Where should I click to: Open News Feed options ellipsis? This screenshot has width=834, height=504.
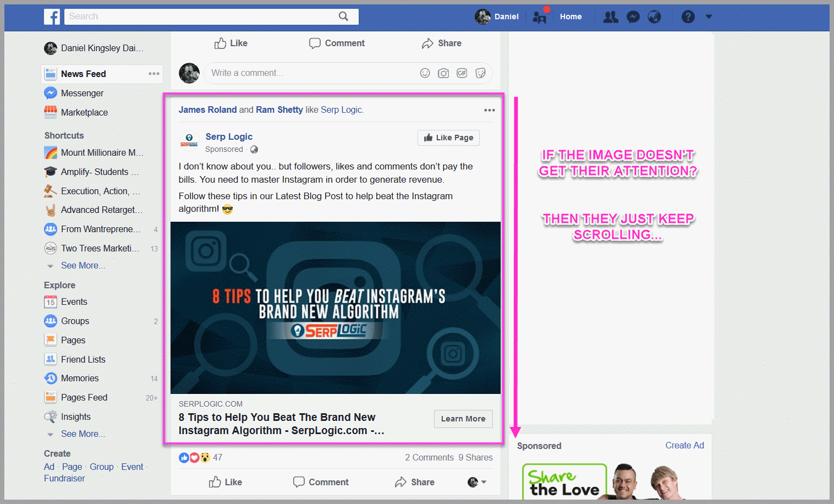[x=154, y=74]
